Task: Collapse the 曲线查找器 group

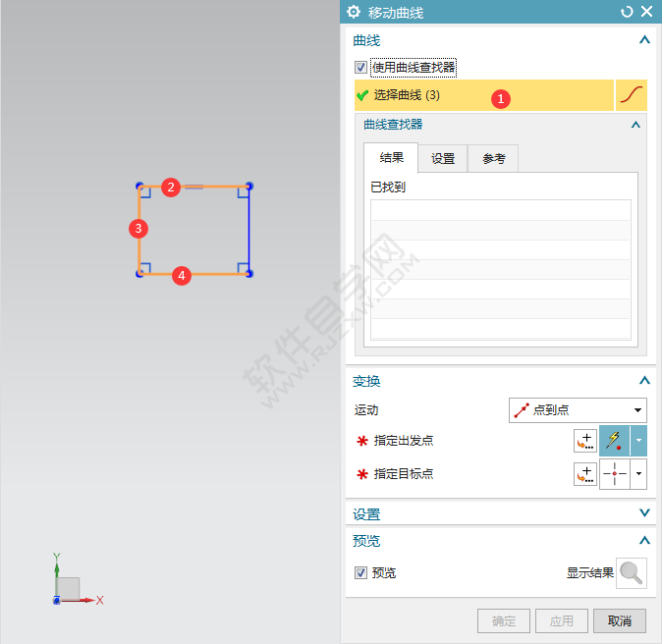Action: pyautogui.click(x=635, y=125)
